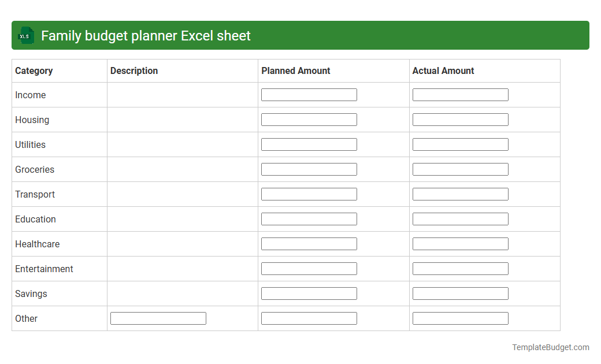
Task: Click the Actual Amount column header
Action: (x=442, y=70)
